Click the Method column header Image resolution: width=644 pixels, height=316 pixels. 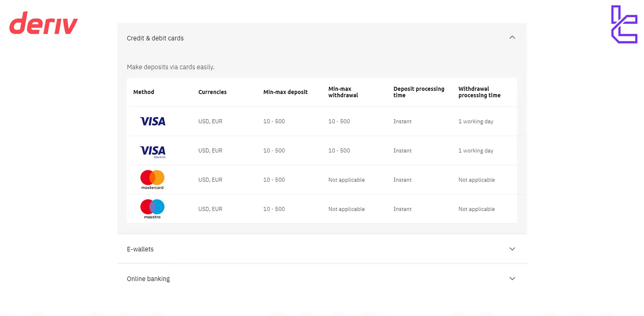(x=144, y=92)
